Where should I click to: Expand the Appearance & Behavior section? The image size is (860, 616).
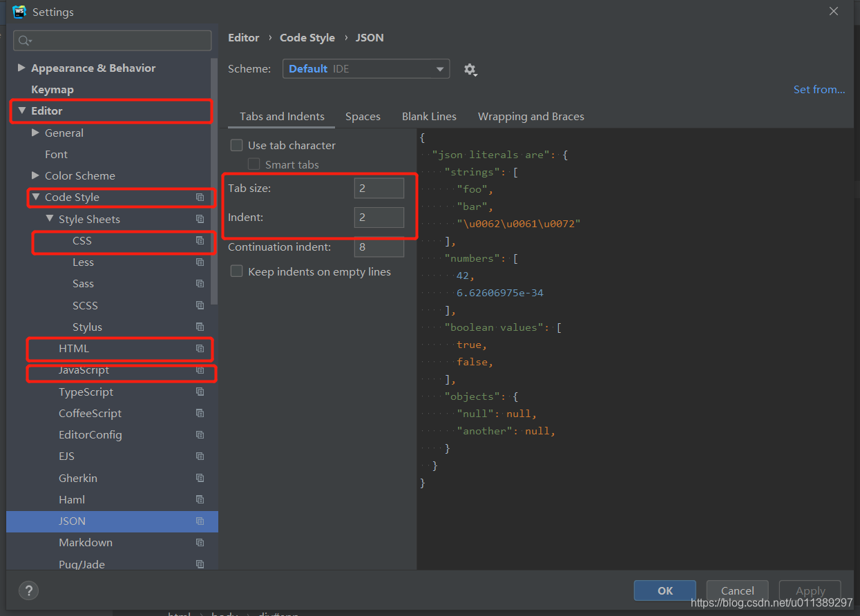[x=21, y=68]
